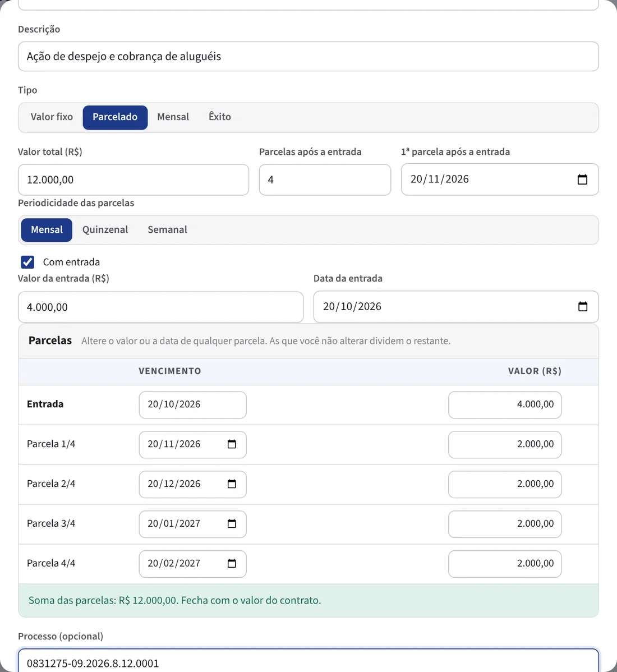
Task: Uncheck the Com entrada checkbox
Action: [28, 262]
